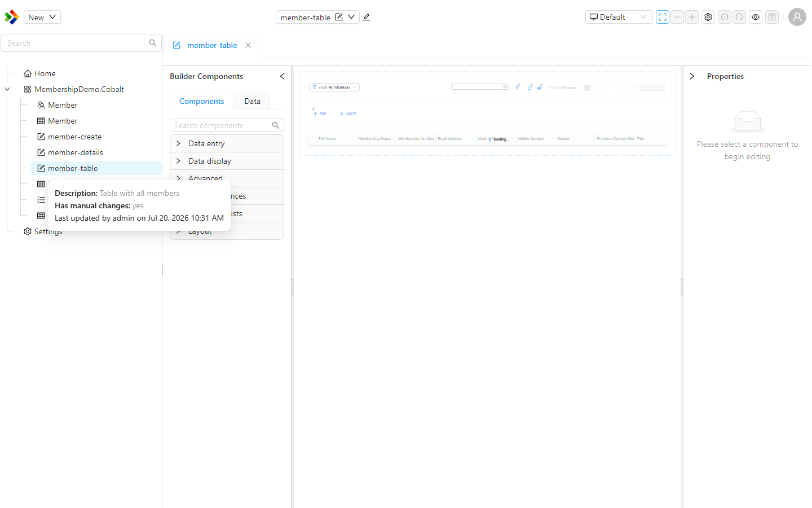This screenshot has height=508, width=812.
Task: Click the user avatar icon
Action: pos(797,17)
